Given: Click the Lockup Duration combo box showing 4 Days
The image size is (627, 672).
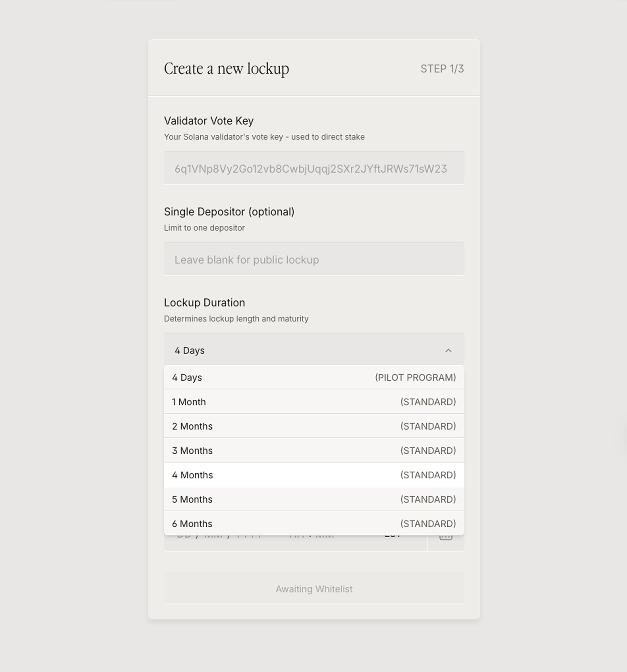Looking at the screenshot, I should click(304, 350).
